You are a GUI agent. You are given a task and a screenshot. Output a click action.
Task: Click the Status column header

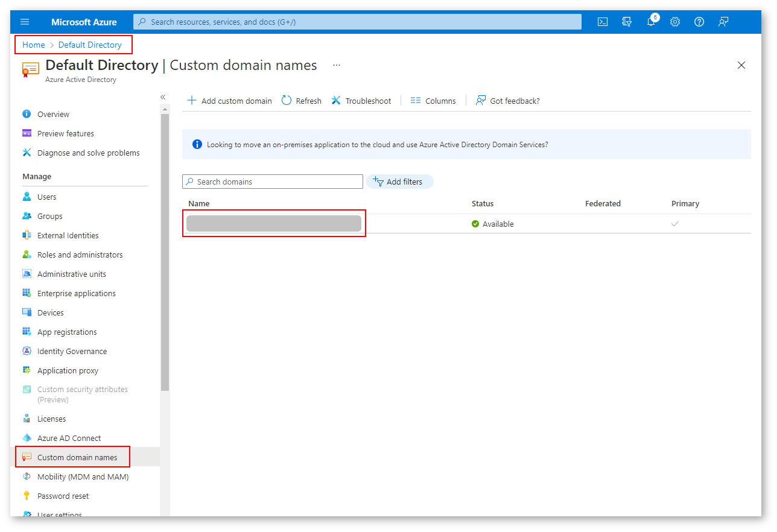pyautogui.click(x=483, y=204)
